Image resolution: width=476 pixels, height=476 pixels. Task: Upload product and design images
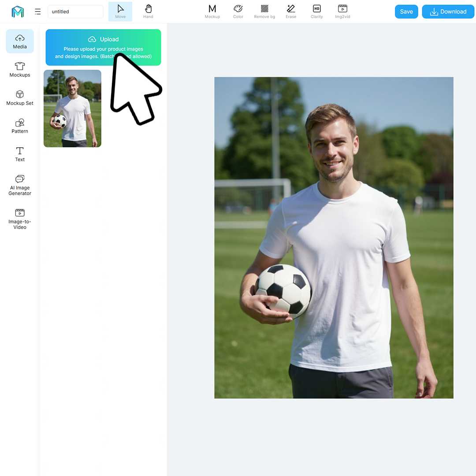point(103,47)
